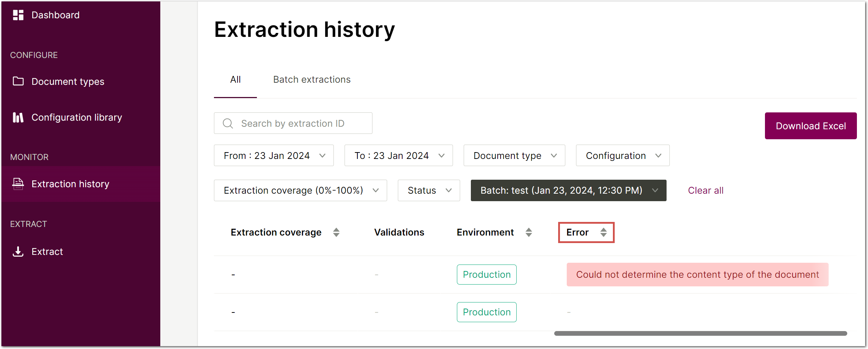Click Clear all filters link
Image resolution: width=868 pixels, height=349 pixels.
[x=706, y=190]
